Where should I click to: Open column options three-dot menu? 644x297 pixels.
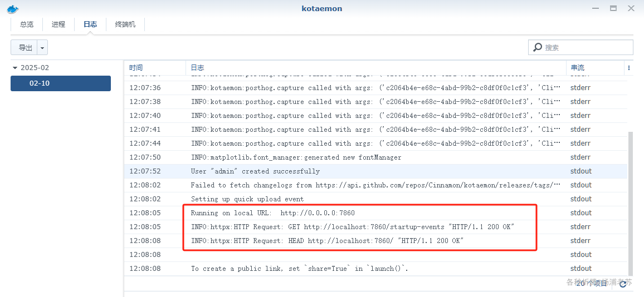click(629, 68)
